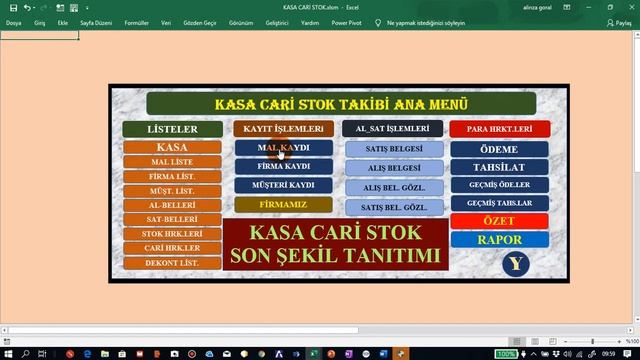
Task: Open Windows taskbar search
Action: coord(25,353)
